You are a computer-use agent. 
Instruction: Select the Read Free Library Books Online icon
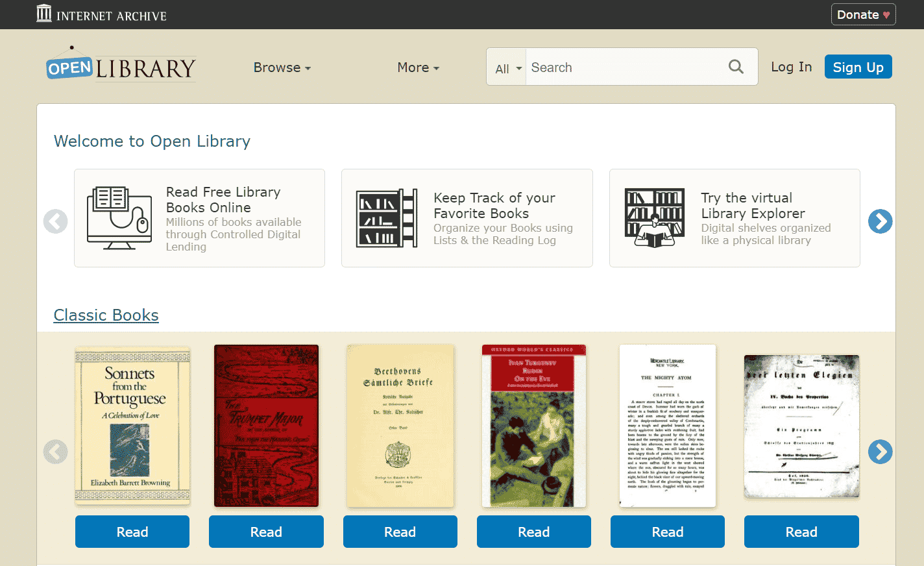(x=119, y=217)
